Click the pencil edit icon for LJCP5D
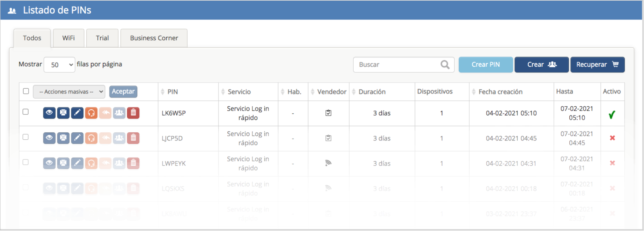 [x=77, y=138]
